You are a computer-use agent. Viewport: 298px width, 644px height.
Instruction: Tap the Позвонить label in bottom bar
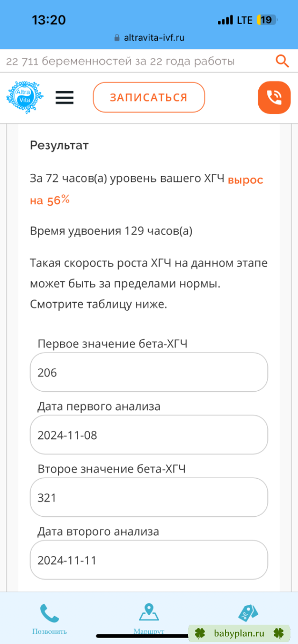point(49,632)
